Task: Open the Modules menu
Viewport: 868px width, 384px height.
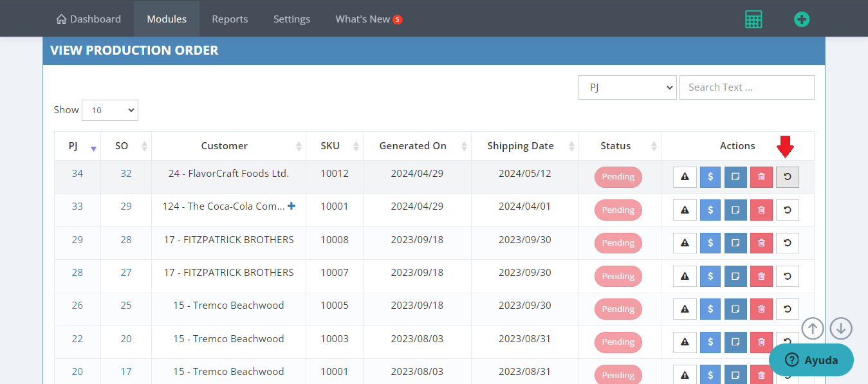Action: [x=167, y=19]
